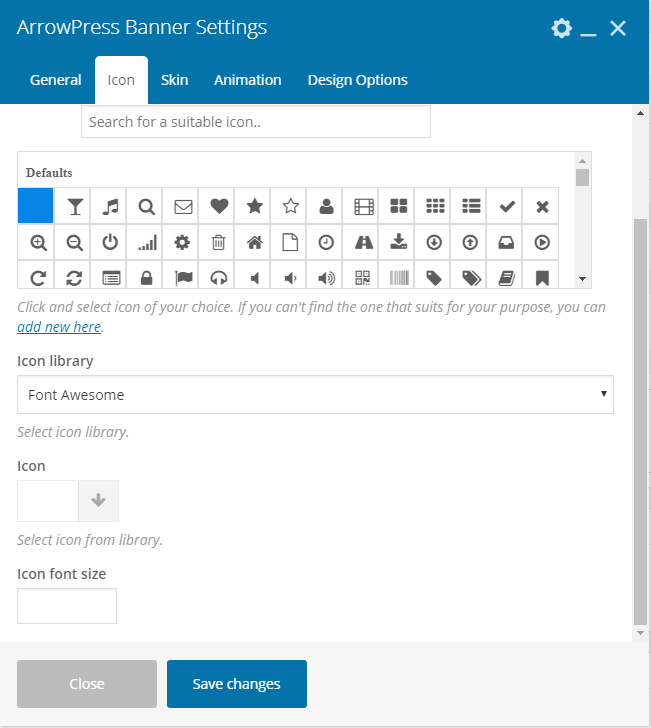Image resolution: width=651 pixels, height=728 pixels.
Task: Open the Icon library dropdown
Action: (315, 395)
